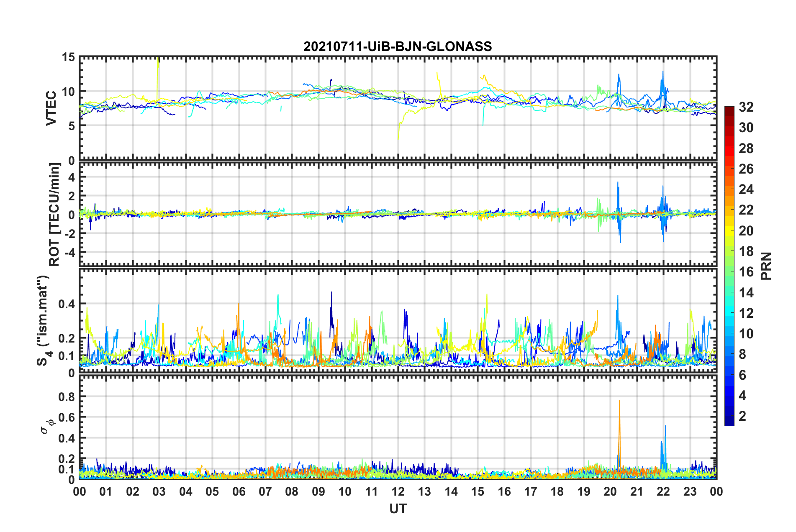
Task: Select the 07 hour label on UT axis
Action: pyautogui.click(x=265, y=491)
